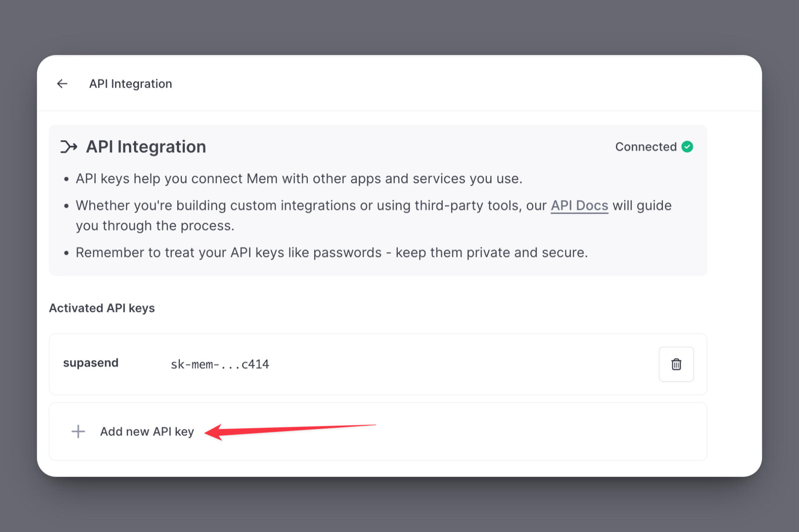Click the large API Integration card heading
The width and height of the screenshot is (799, 532).
point(146,147)
